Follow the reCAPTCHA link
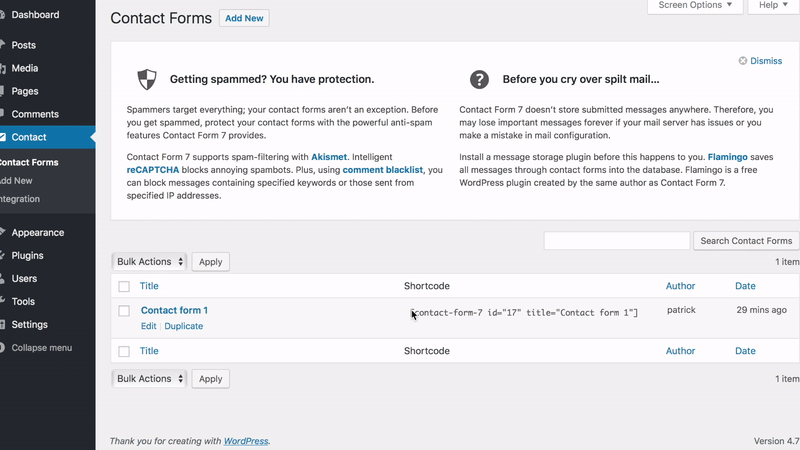Viewport: 800px width, 450px height. coord(153,169)
